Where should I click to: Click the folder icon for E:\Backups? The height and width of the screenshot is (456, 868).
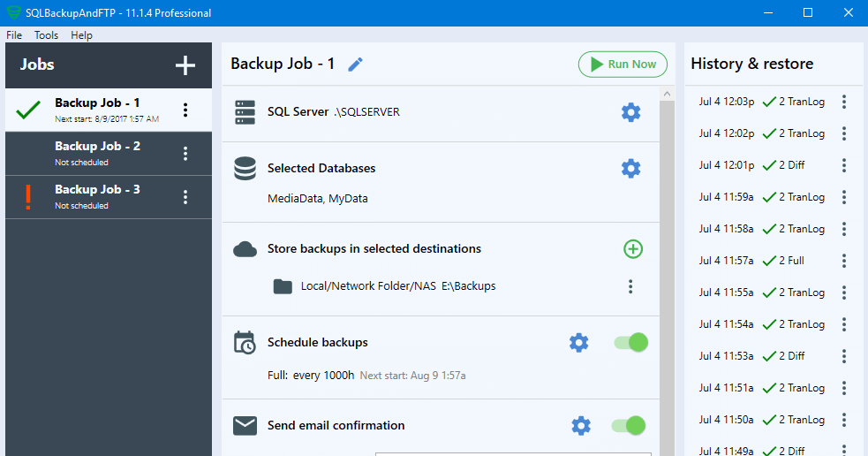point(283,286)
